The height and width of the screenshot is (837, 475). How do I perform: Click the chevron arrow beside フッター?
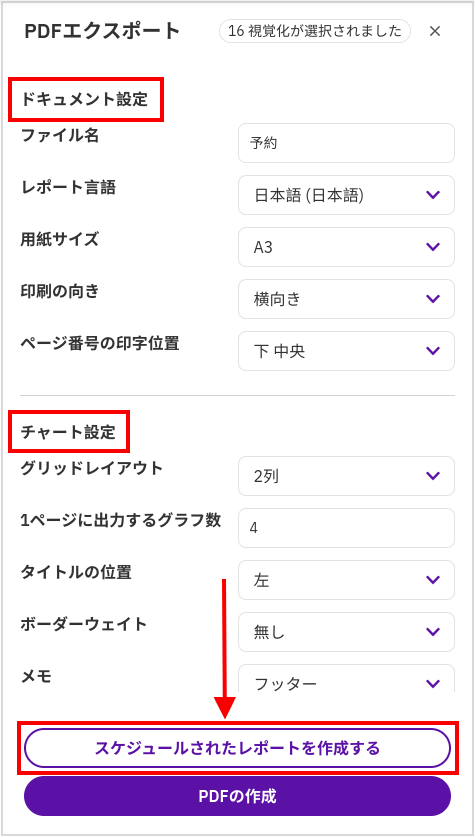[x=433, y=683]
